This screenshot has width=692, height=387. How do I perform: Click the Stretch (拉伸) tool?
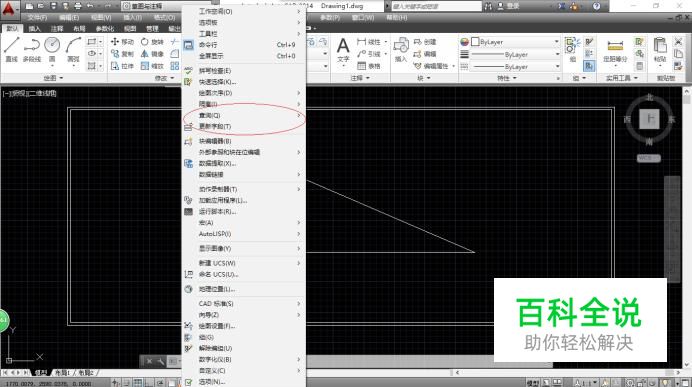pyautogui.click(x=122, y=66)
